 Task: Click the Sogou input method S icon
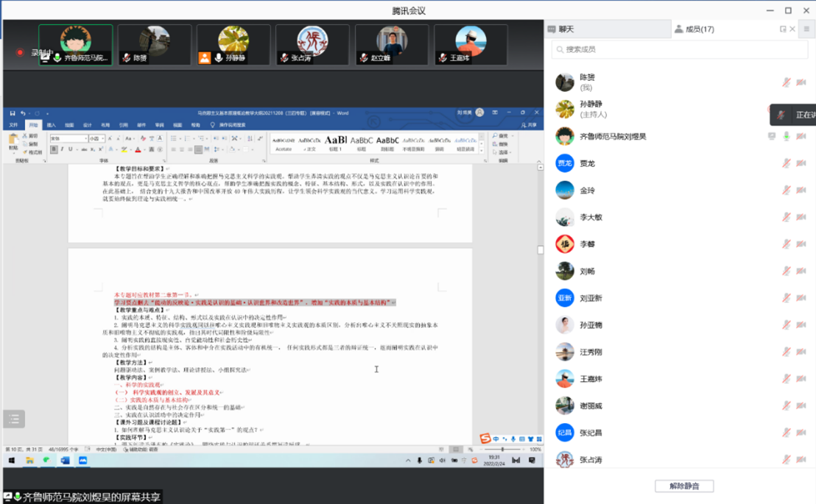485,439
